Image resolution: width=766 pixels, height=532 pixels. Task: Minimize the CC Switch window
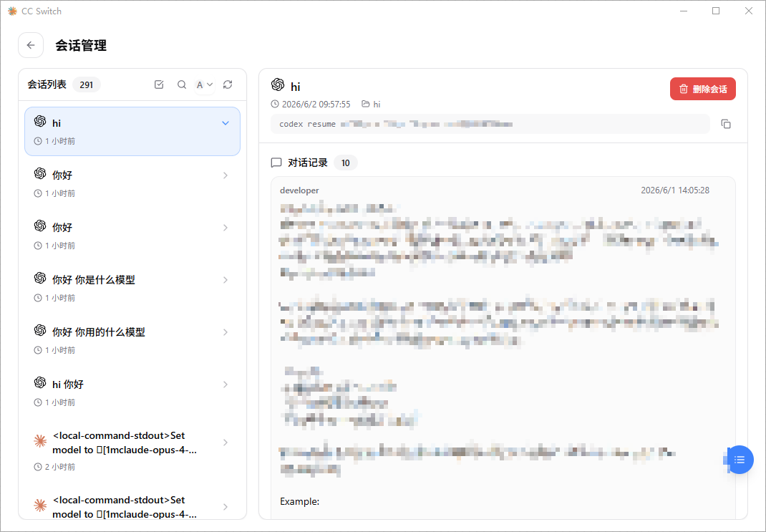tap(684, 11)
